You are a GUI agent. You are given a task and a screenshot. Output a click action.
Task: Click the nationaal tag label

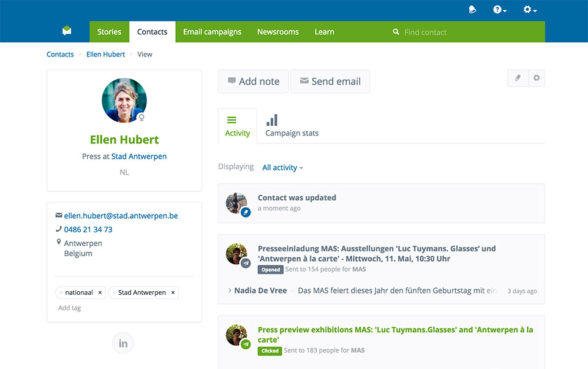click(79, 293)
